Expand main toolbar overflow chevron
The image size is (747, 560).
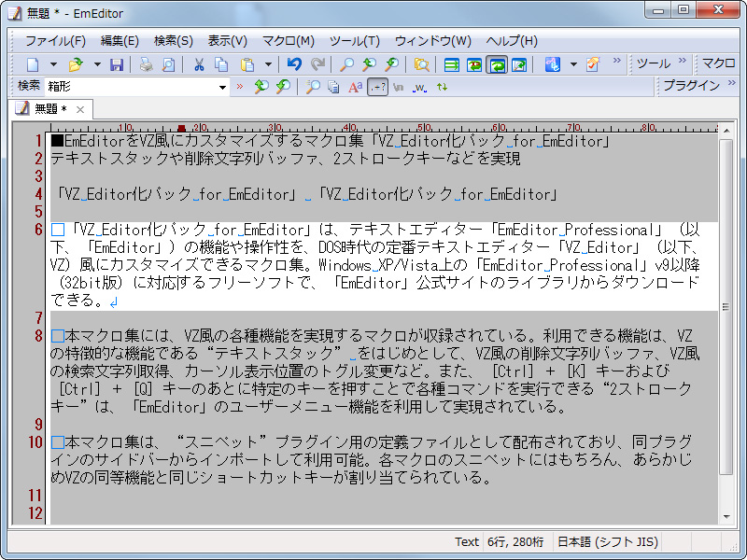(617, 61)
